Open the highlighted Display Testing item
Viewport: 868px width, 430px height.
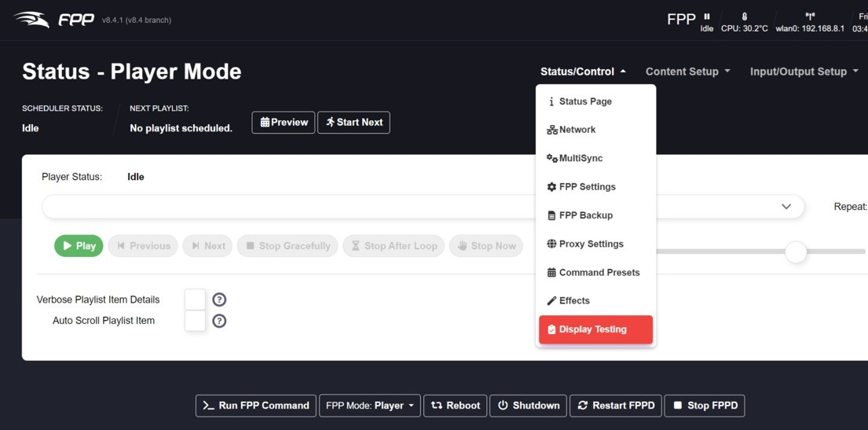click(x=595, y=329)
